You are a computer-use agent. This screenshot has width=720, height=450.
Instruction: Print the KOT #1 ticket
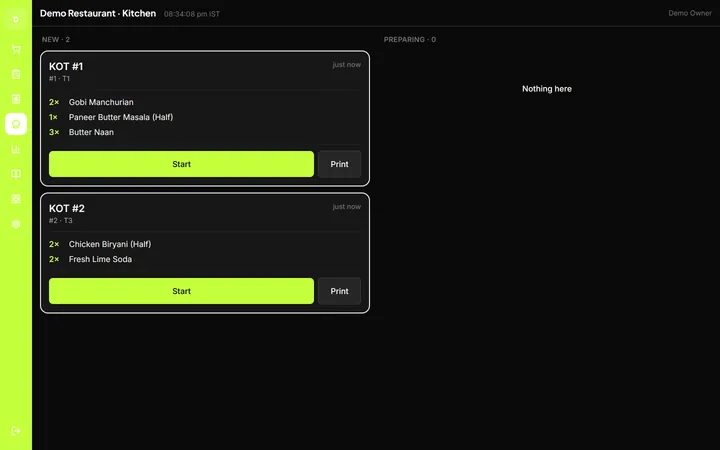[339, 164]
